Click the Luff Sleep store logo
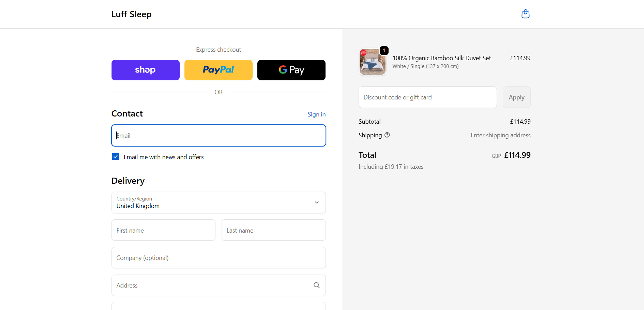Screen dimensions: 644x310 131,14
